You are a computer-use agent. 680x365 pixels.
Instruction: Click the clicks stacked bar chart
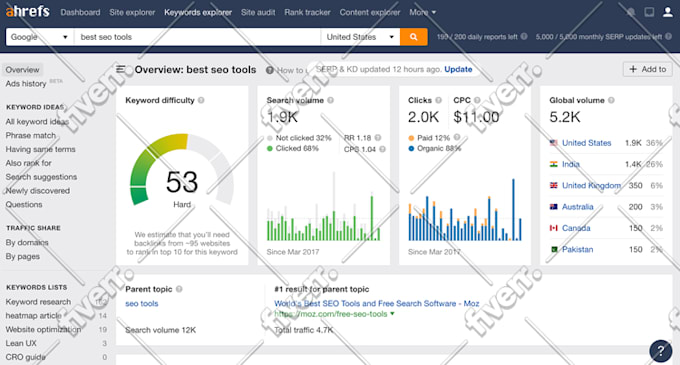point(465,210)
